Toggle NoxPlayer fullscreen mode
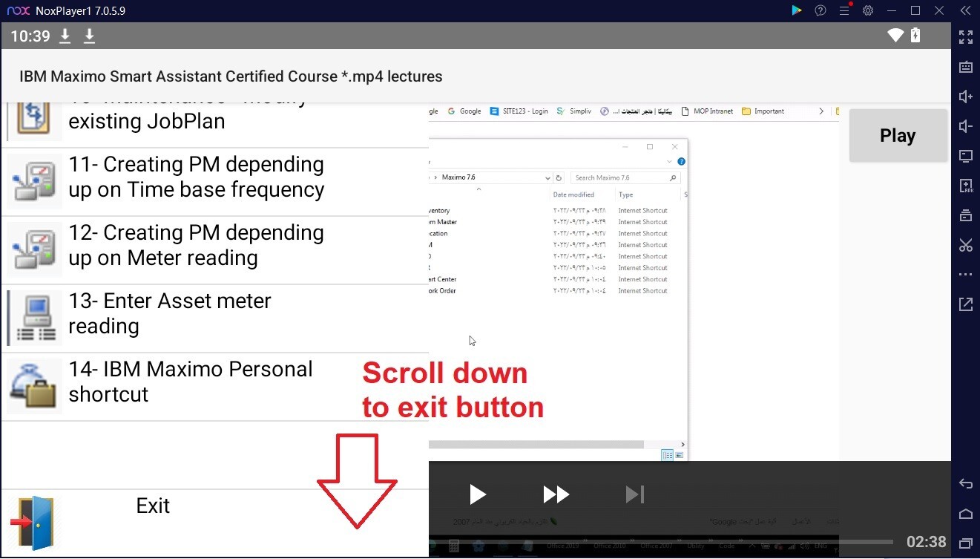Viewport: 980px width, 559px height. (x=966, y=36)
